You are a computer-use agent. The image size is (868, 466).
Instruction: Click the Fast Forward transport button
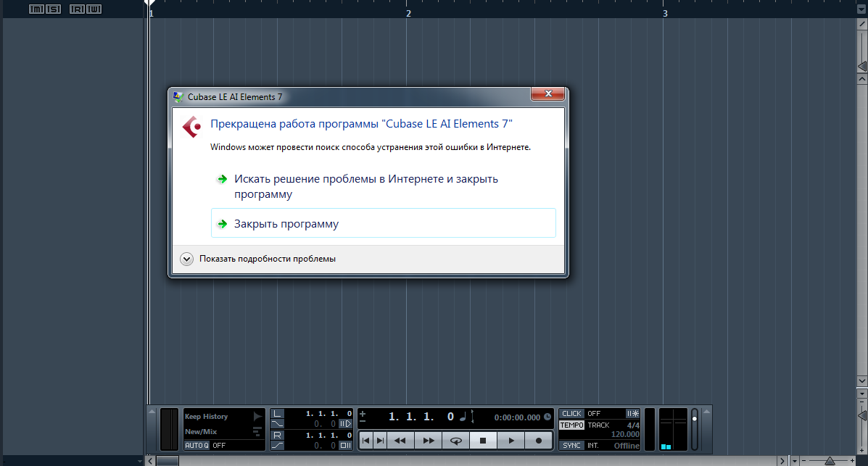coord(428,441)
